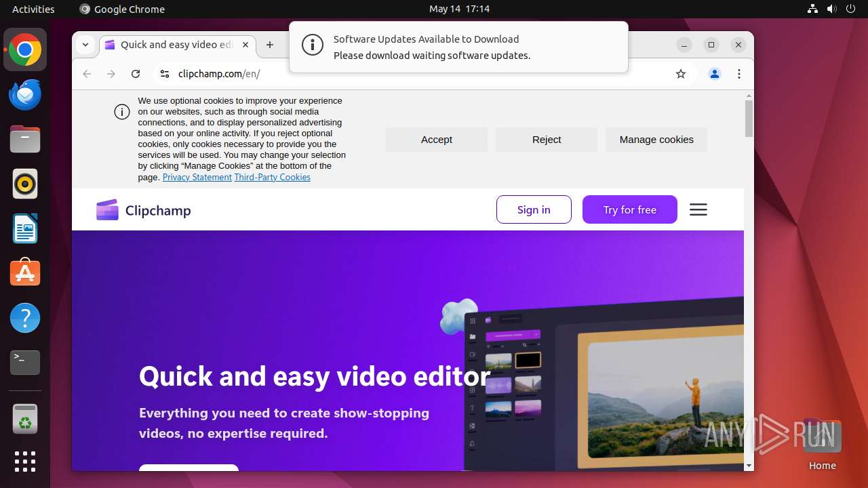Open the Chrome profile avatar
The height and width of the screenshot is (488, 868).
(x=715, y=74)
